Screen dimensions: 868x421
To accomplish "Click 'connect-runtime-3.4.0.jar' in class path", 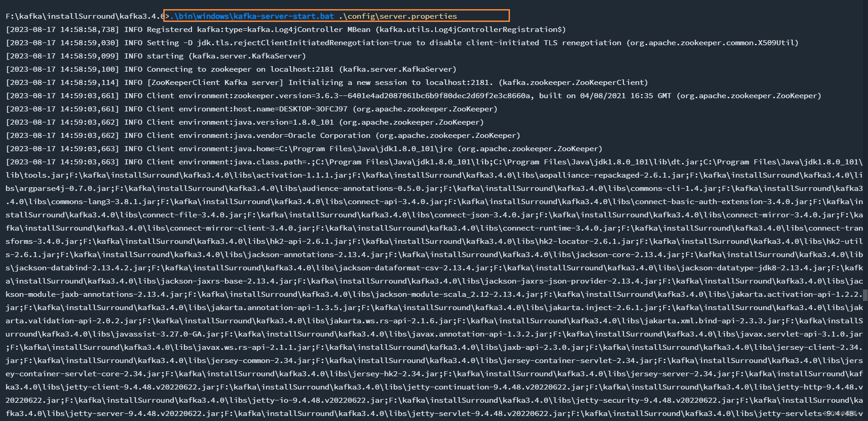I will coord(560,228).
